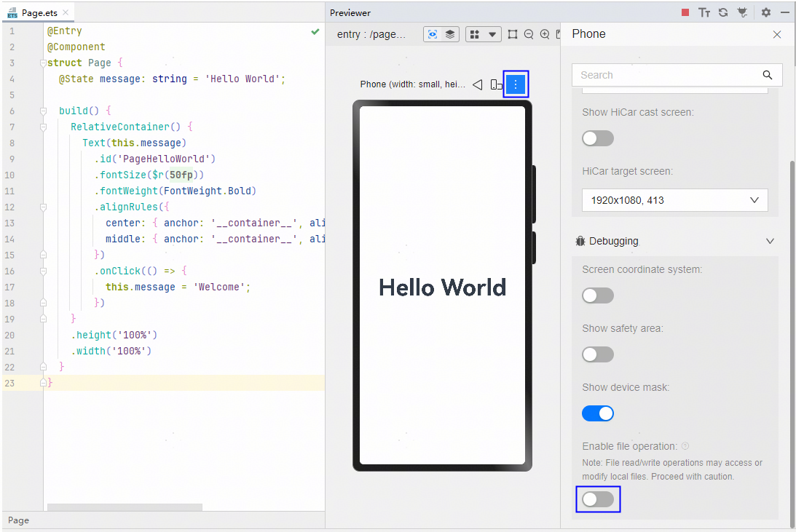The width and height of the screenshot is (796, 532).
Task: Click the @Component decorator on line 2
Action: pyautogui.click(x=76, y=47)
